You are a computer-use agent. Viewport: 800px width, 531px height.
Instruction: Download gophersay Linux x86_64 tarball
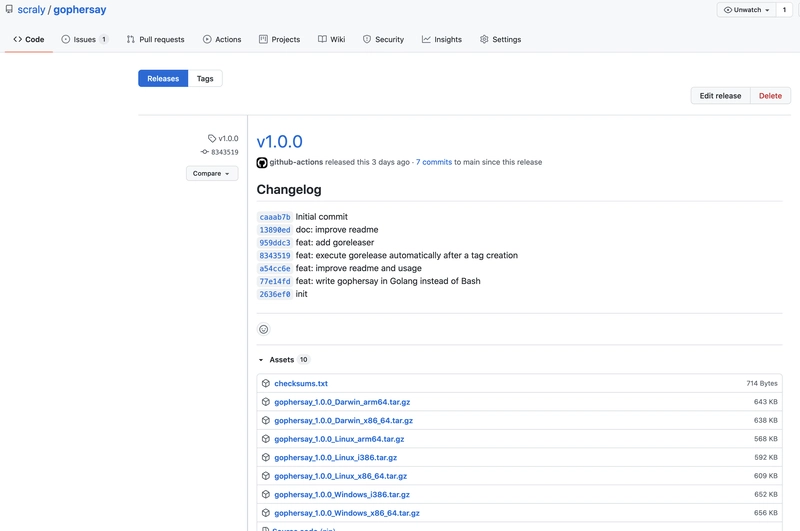tap(341, 476)
